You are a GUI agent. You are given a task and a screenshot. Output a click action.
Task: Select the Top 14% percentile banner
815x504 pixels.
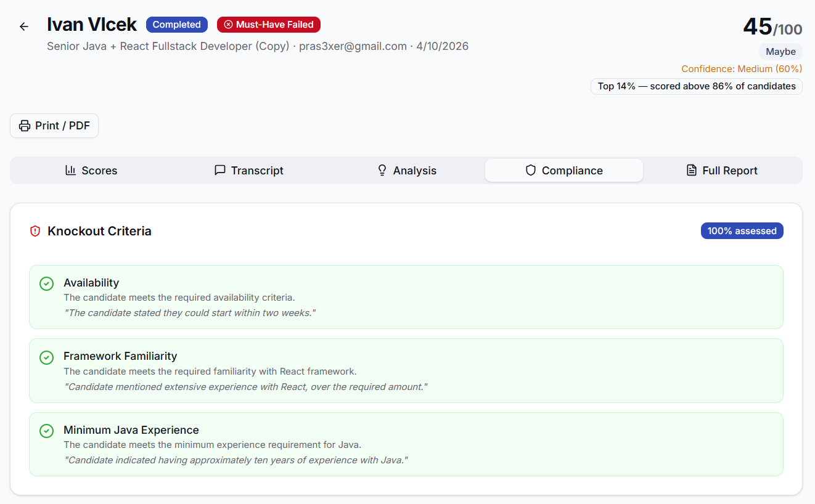(696, 86)
